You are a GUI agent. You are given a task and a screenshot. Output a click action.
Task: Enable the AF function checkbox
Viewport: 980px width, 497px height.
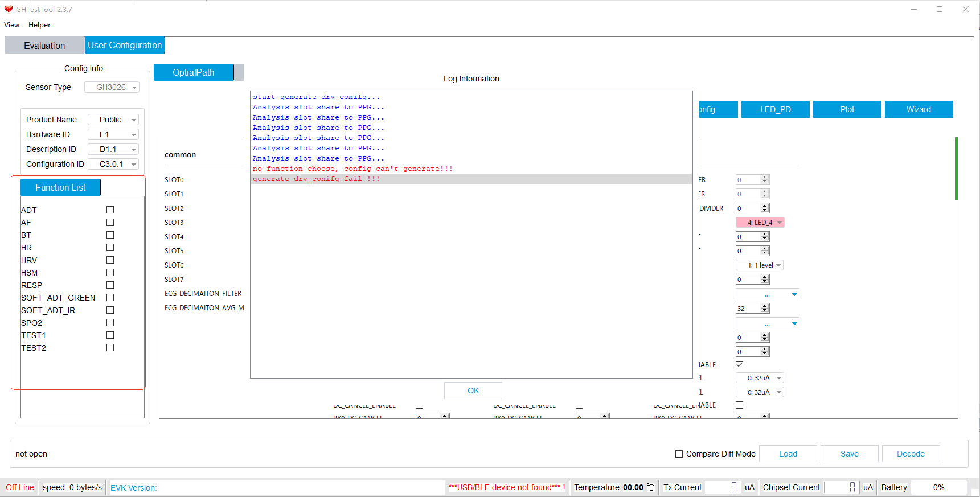(x=110, y=223)
